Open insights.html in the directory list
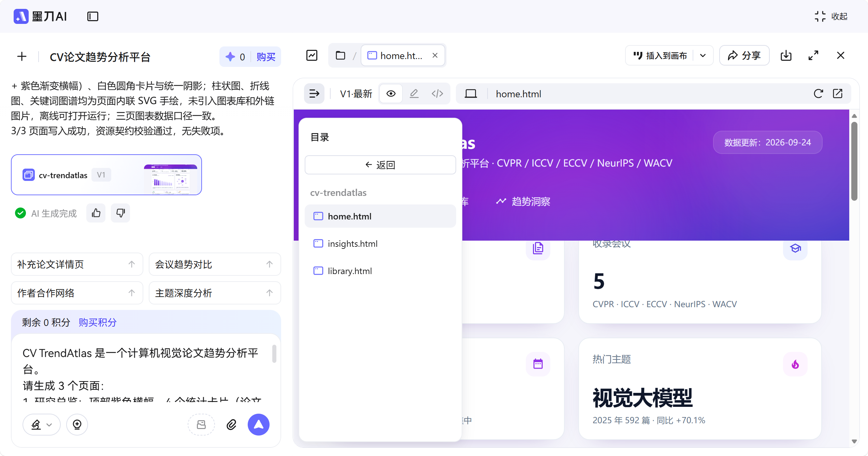 [380, 243]
